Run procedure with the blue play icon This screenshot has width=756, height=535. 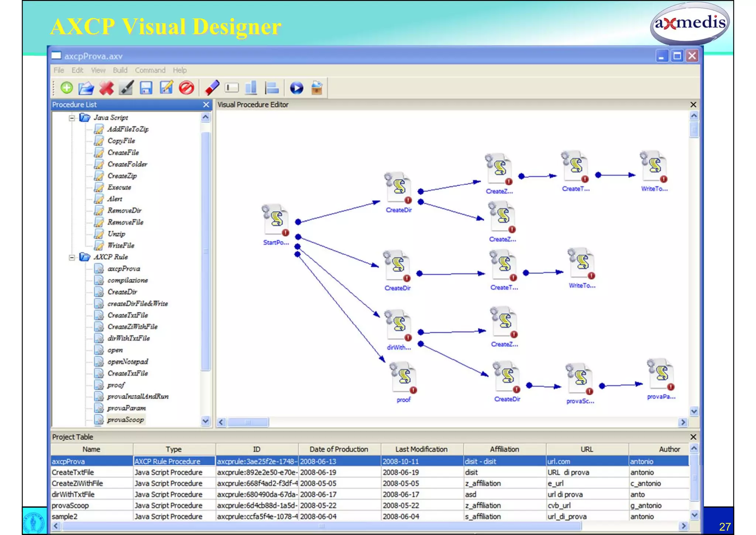pyautogui.click(x=296, y=88)
